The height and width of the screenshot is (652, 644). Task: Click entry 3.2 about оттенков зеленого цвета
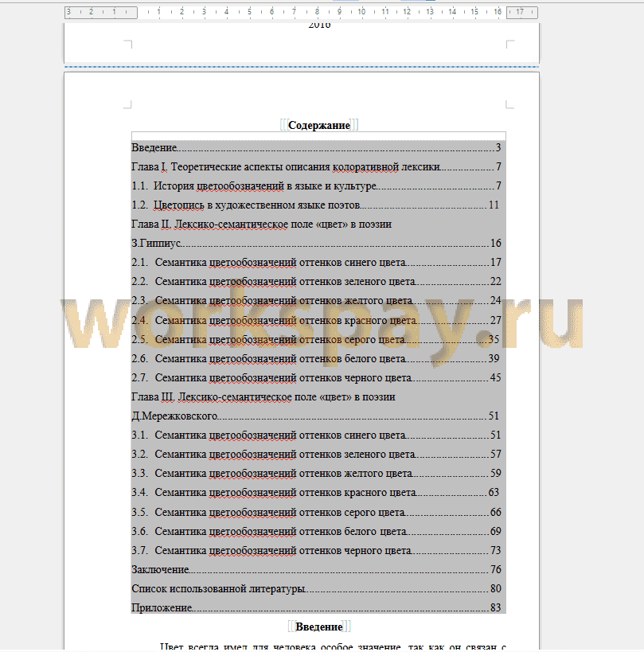[316, 455]
